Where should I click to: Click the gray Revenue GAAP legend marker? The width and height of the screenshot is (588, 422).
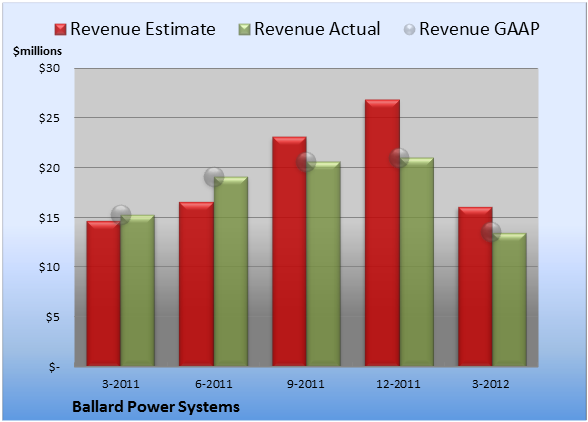[410, 30]
